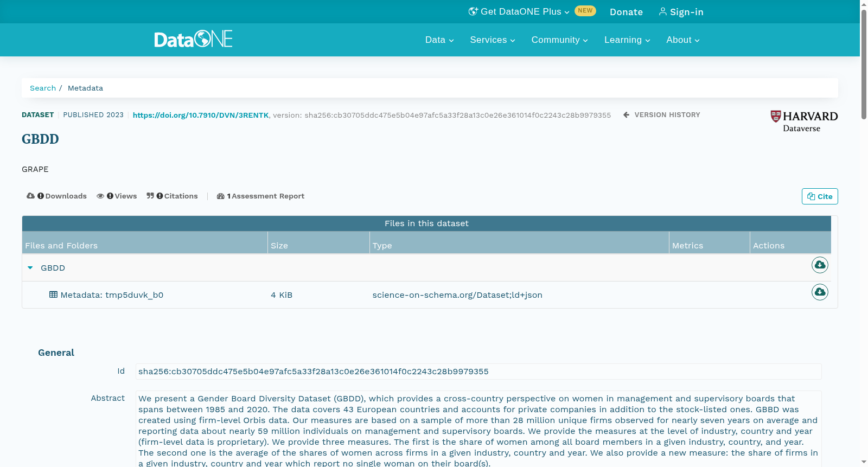Open the Services dropdown menu

(x=493, y=40)
